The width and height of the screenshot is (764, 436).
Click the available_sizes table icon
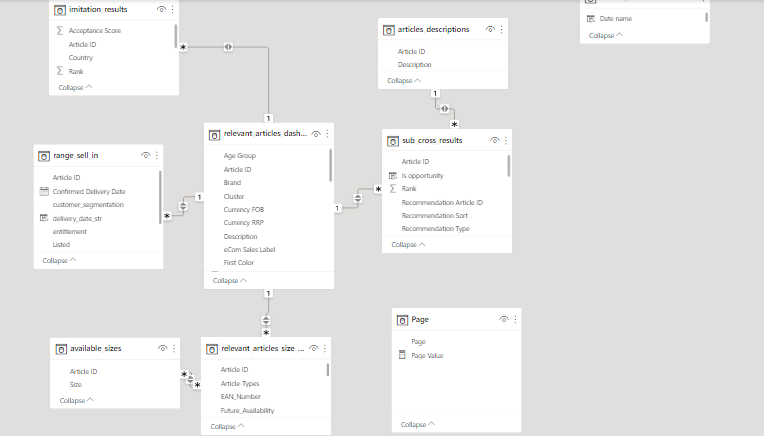(61, 349)
